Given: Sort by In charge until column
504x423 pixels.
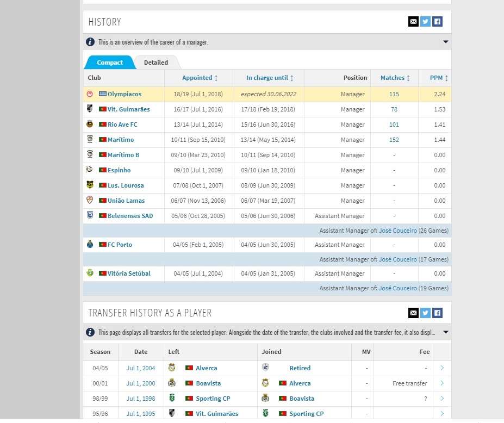Looking at the screenshot, I should [x=270, y=78].
